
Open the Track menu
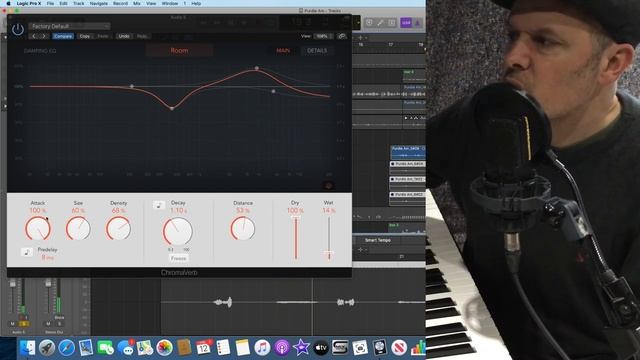pos(78,3)
